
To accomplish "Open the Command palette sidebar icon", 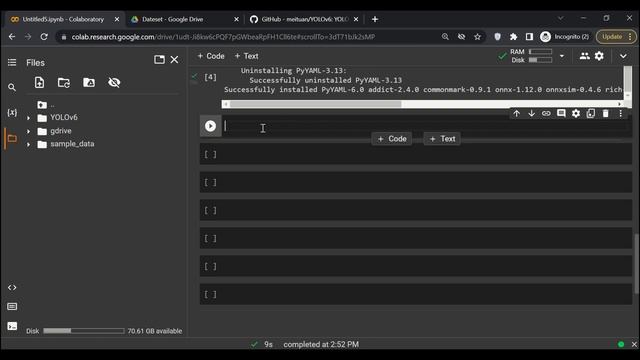I will click(12, 306).
